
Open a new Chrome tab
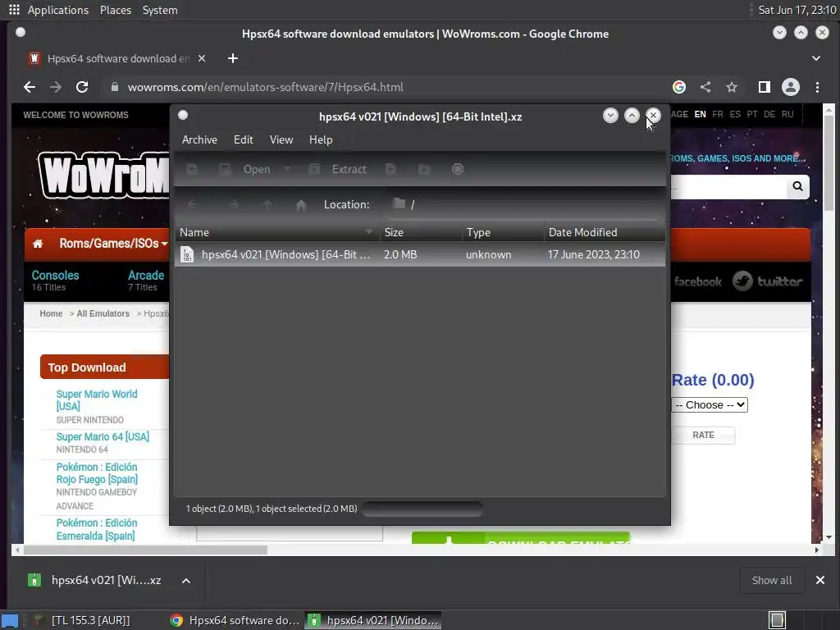[x=232, y=58]
